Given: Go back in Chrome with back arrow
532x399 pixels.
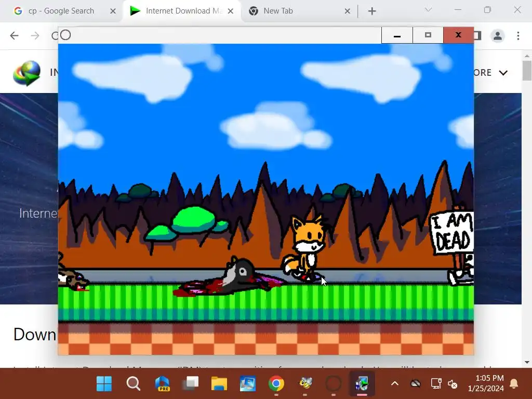Looking at the screenshot, I should point(14,36).
